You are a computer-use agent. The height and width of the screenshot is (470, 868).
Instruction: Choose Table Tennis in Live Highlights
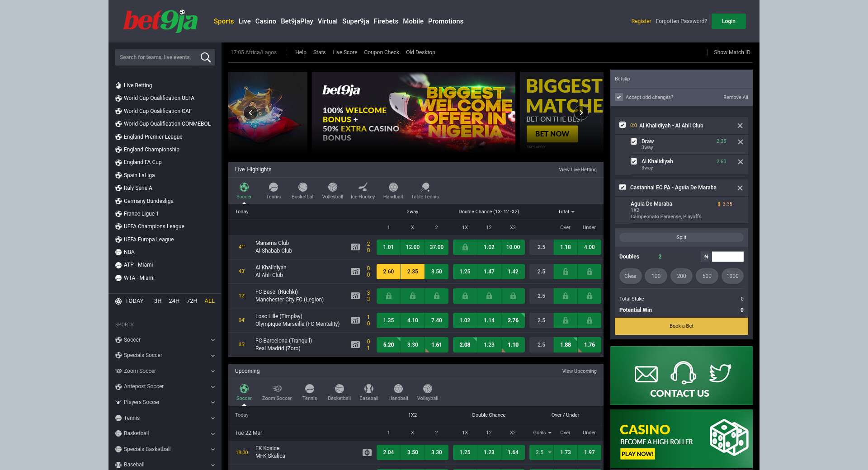coord(425,188)
